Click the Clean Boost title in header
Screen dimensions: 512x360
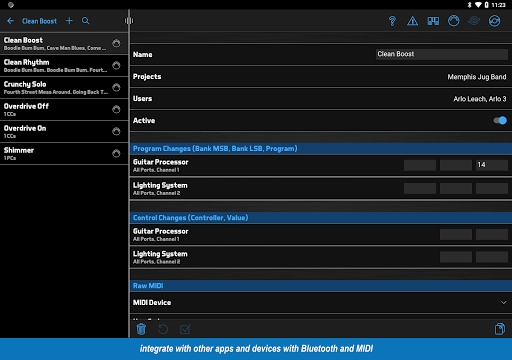point(39,21)
